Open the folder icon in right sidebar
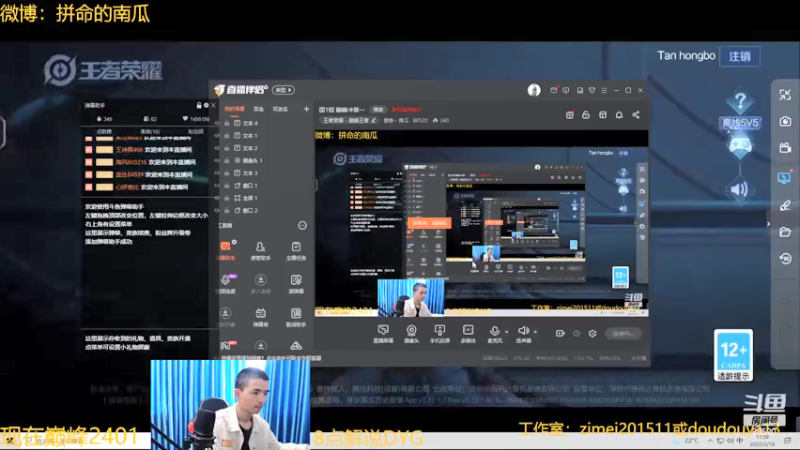 (x=785, y=232)
